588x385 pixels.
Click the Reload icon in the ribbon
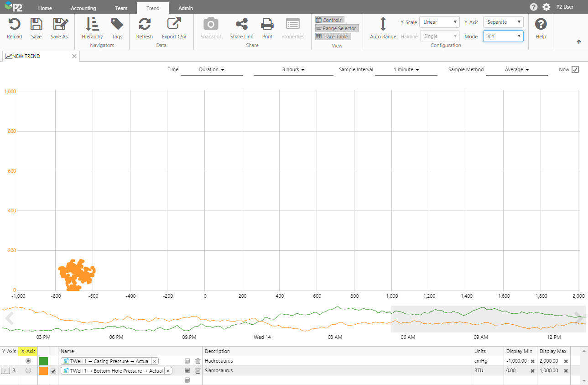click(14, 24)
